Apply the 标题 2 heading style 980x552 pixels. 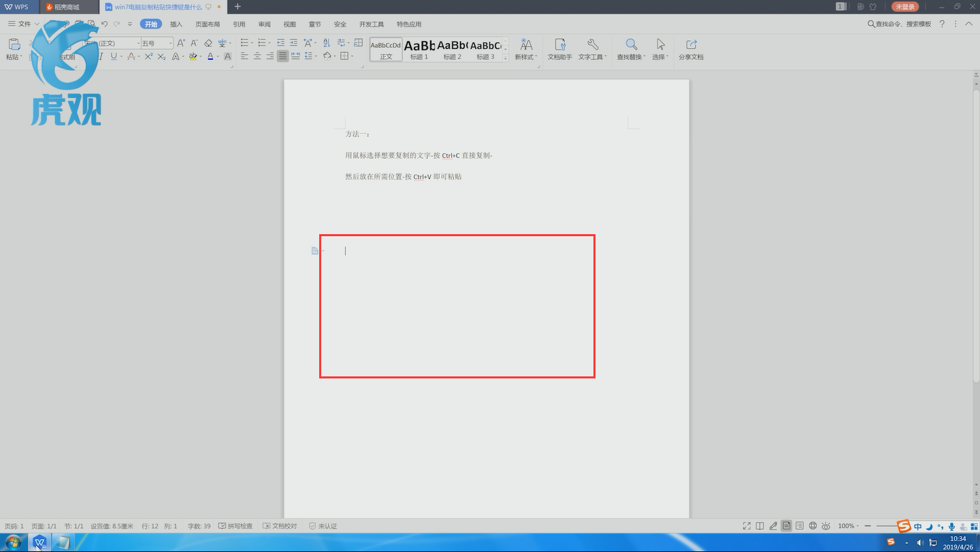point(453,50)
